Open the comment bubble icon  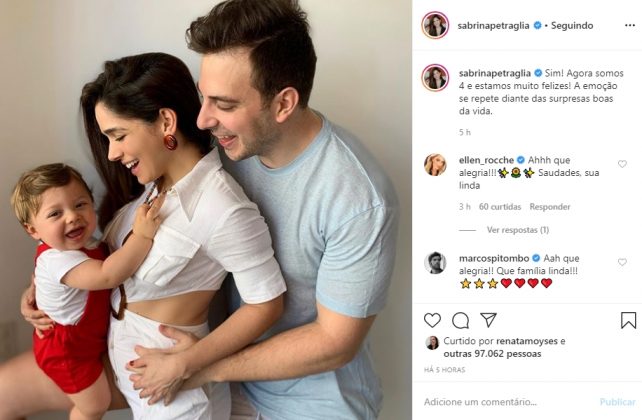(460, 320)
